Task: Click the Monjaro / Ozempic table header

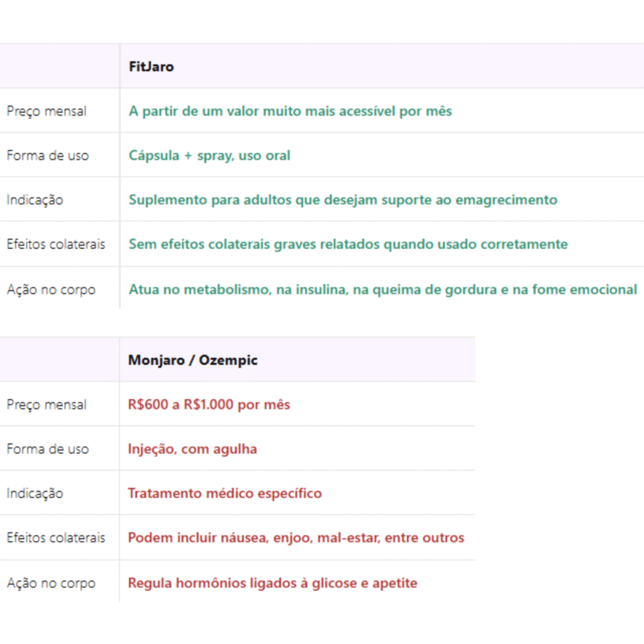Action: point(192,360)
